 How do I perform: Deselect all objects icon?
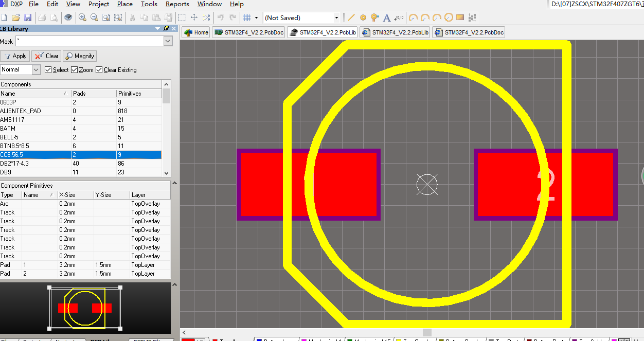coord(206,17)
